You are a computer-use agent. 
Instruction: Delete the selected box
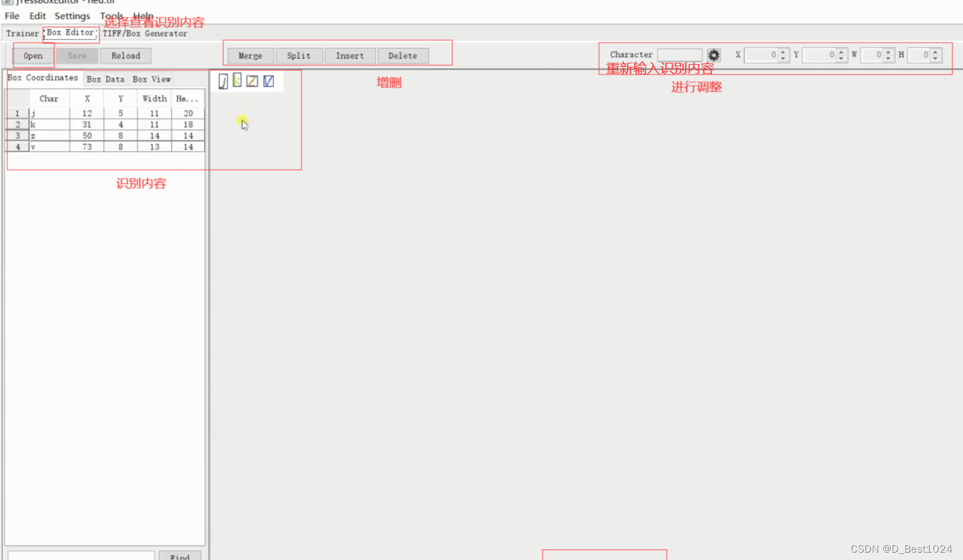click(x=403, y=55)
